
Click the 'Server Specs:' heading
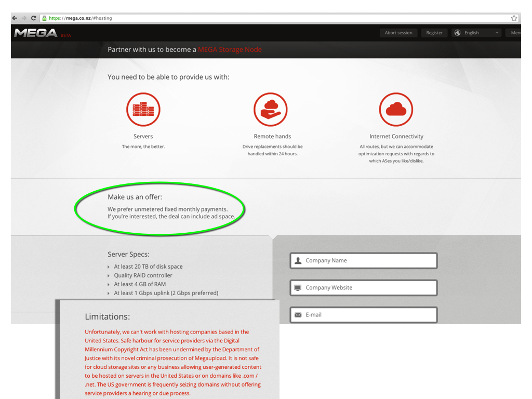(128, 255)
